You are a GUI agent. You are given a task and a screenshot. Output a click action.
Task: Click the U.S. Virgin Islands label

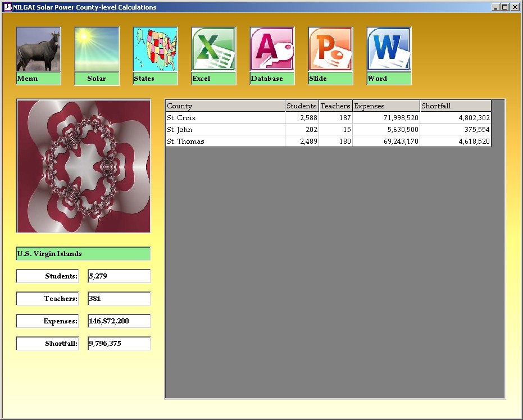[x=83, y=254]
